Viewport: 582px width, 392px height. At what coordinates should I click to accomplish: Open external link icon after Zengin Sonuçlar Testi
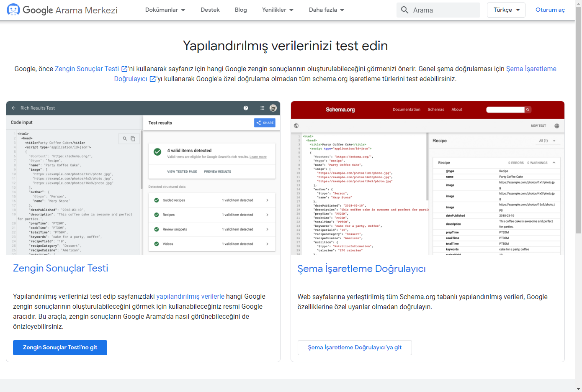click(124, 69)
